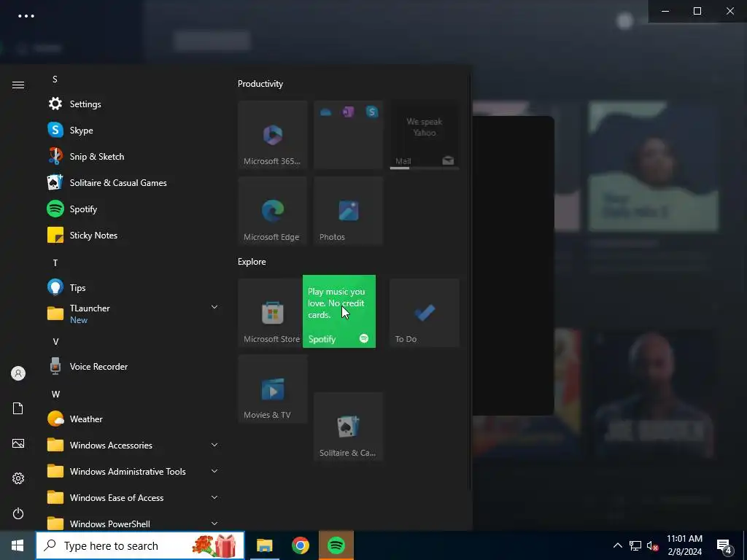The height and width of the screenshot is (560, 747).
Task: Open the three-dot menu in Spotify window
Action: 26,16
